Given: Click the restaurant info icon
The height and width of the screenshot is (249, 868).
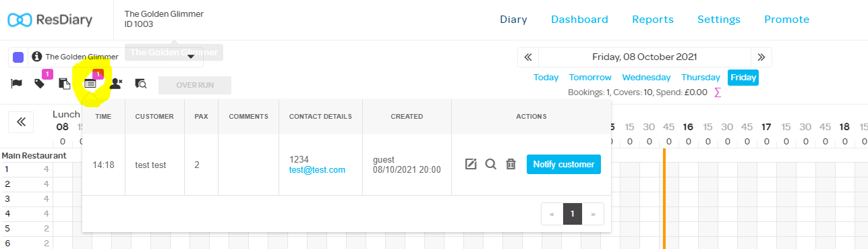Looking at the screenshot, I should point(36,57).
